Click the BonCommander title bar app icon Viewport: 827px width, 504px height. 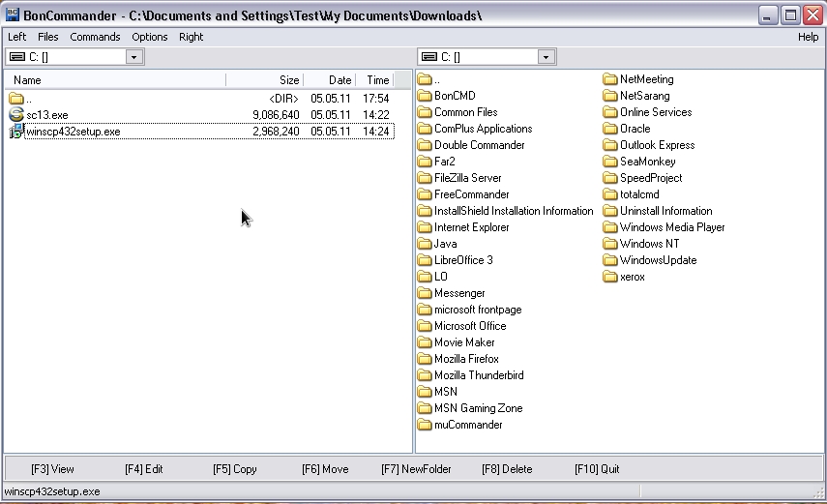13,15
